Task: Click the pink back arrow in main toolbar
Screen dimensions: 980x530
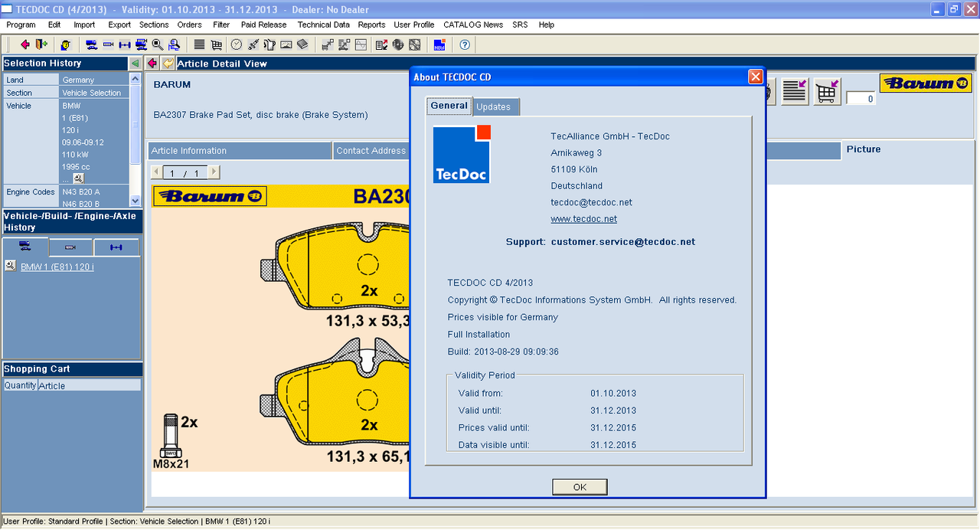Action: point(25,44)
